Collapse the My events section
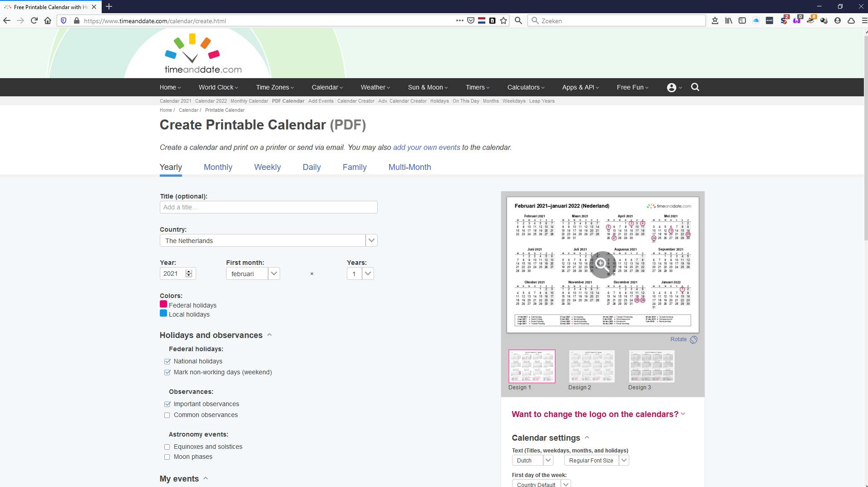868x487 pixels. coord(184,479)
